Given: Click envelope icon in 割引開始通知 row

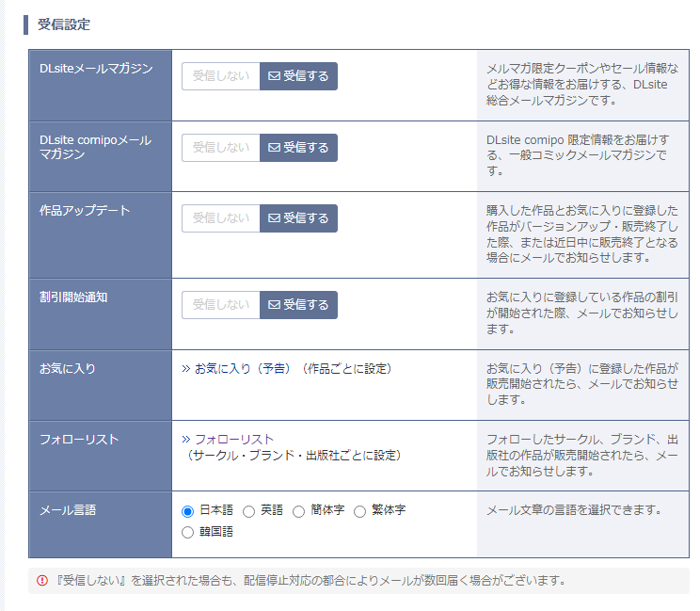Looking at the screenshot, I should (x=275, y=305).
